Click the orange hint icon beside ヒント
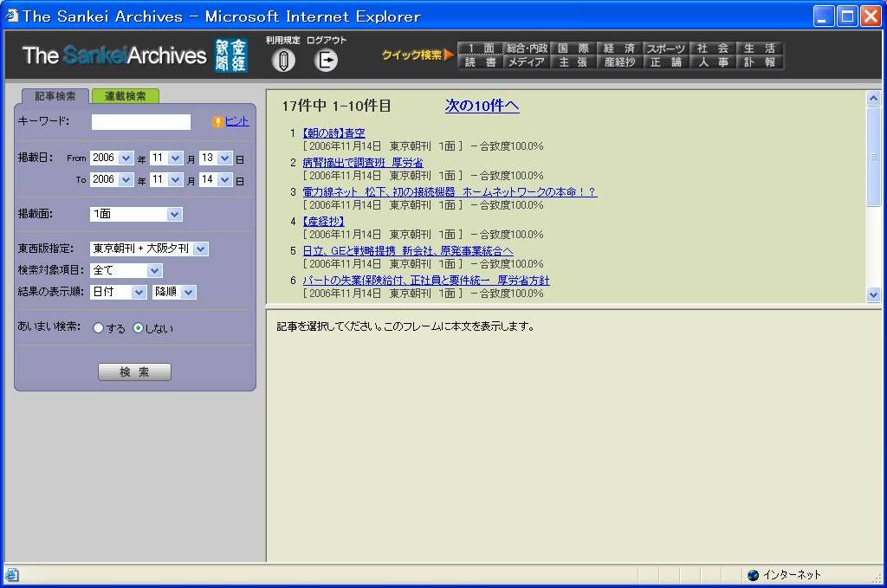The image size is (887, 588). (217, 122)
